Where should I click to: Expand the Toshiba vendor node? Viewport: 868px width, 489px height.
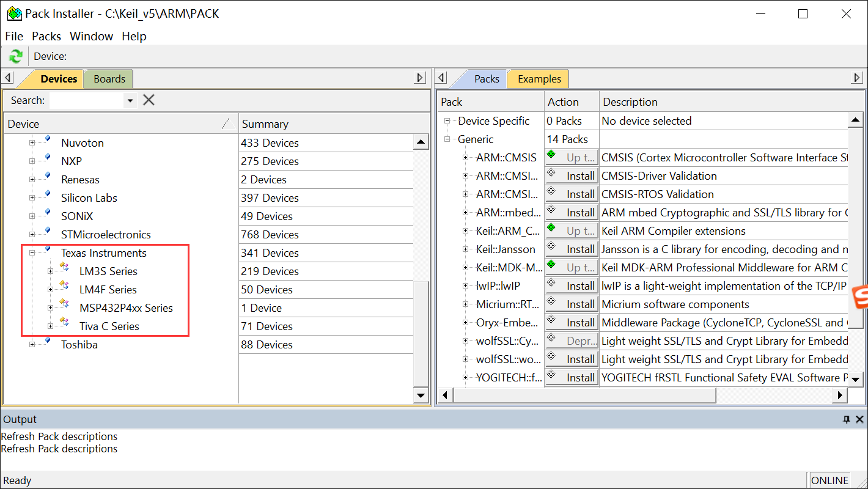(x=32, y=345)
